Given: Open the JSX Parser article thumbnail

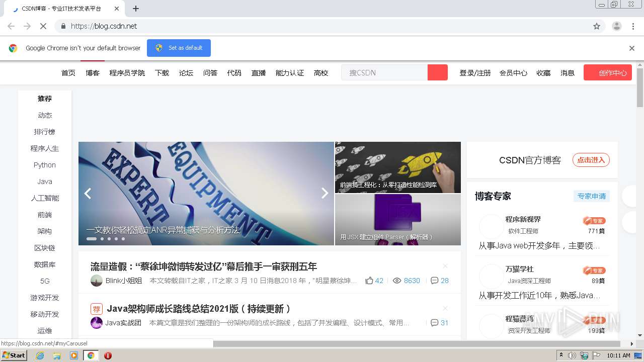Looking at the screenshot, I should click(398, 220).
